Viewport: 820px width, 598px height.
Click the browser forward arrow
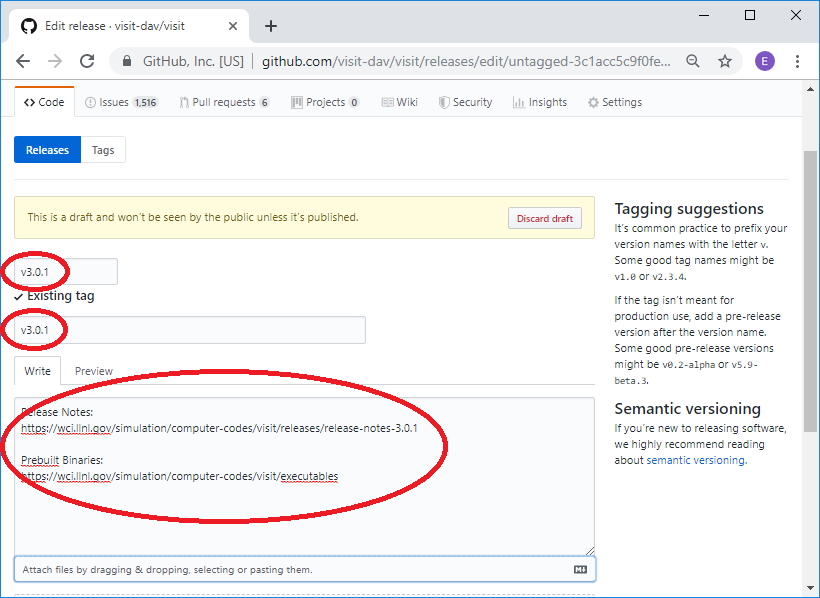(x=55, y=61)
